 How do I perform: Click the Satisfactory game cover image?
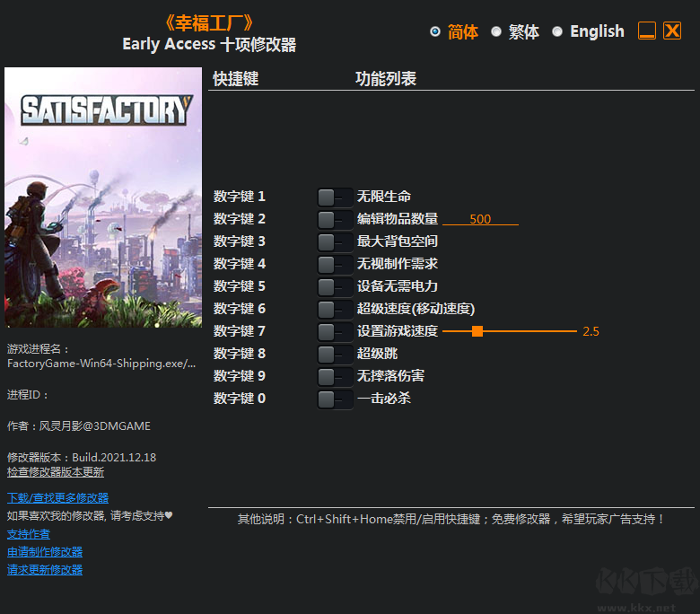[103, 197]
